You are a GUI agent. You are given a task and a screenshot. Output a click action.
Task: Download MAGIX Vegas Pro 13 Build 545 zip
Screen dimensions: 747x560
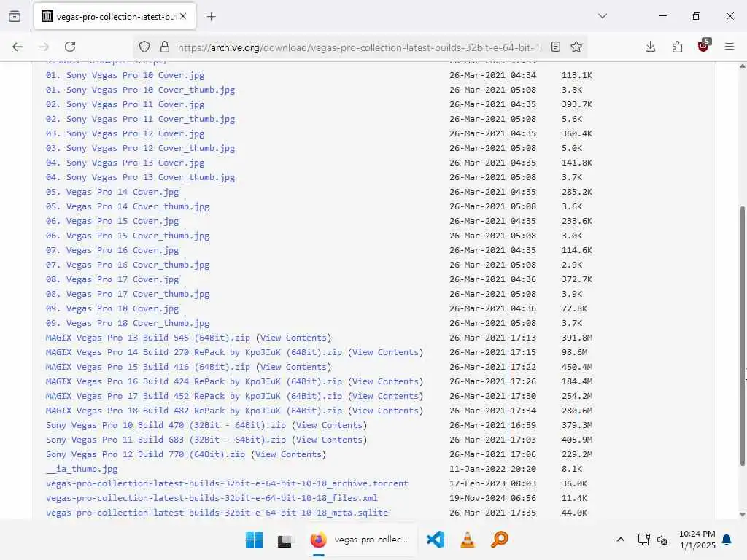(x=147, y=338)
